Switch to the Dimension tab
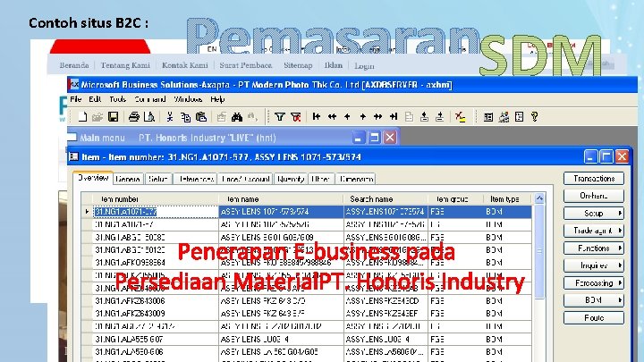Image resolution: width=644 pixels, height=362 pixels. coord(356,179)
